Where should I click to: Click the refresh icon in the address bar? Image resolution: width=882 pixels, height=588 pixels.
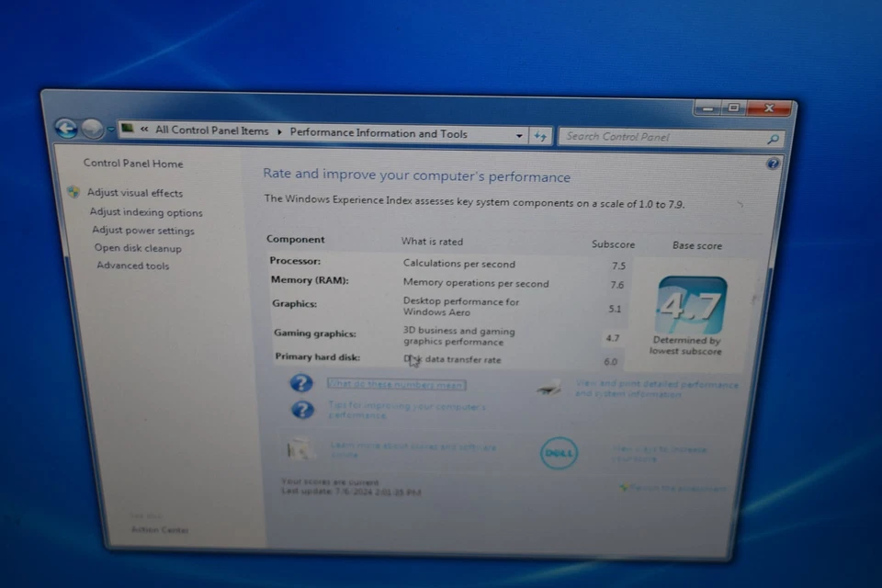pos(540,135)
